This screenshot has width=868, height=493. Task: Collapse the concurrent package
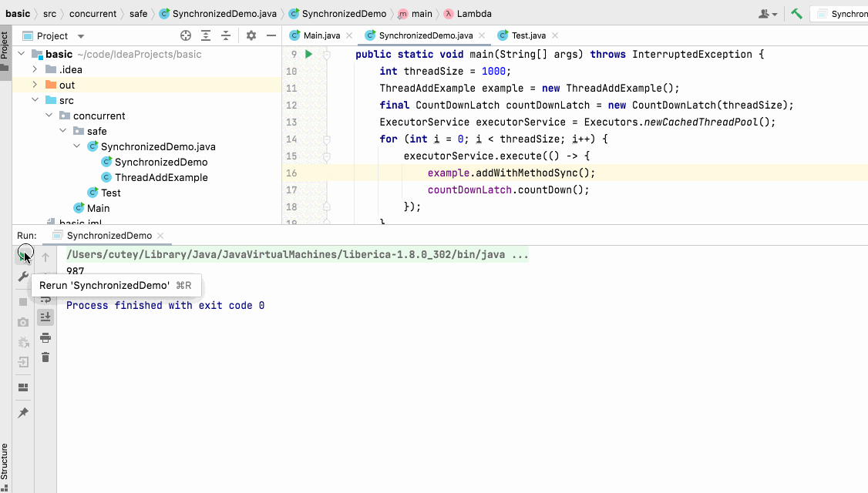pos(49,116)
